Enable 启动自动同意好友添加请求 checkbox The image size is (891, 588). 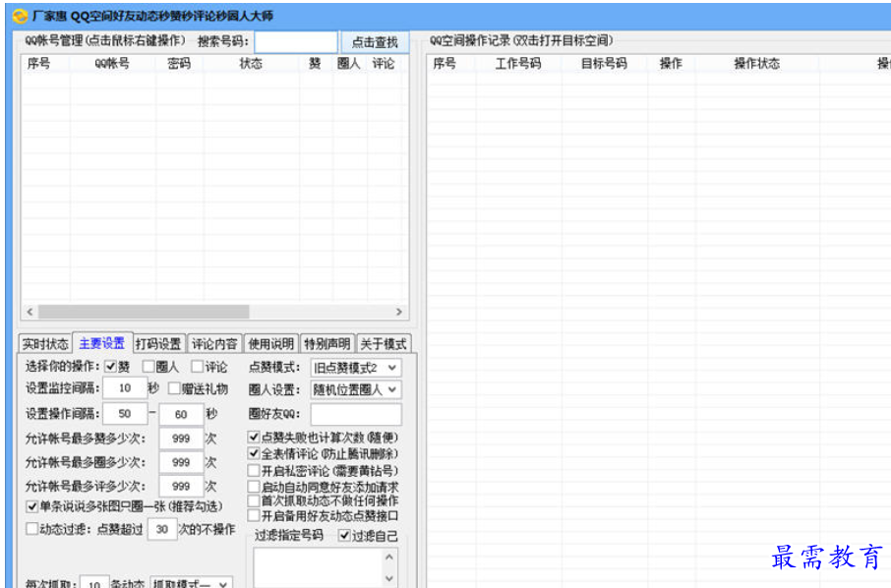254,487
